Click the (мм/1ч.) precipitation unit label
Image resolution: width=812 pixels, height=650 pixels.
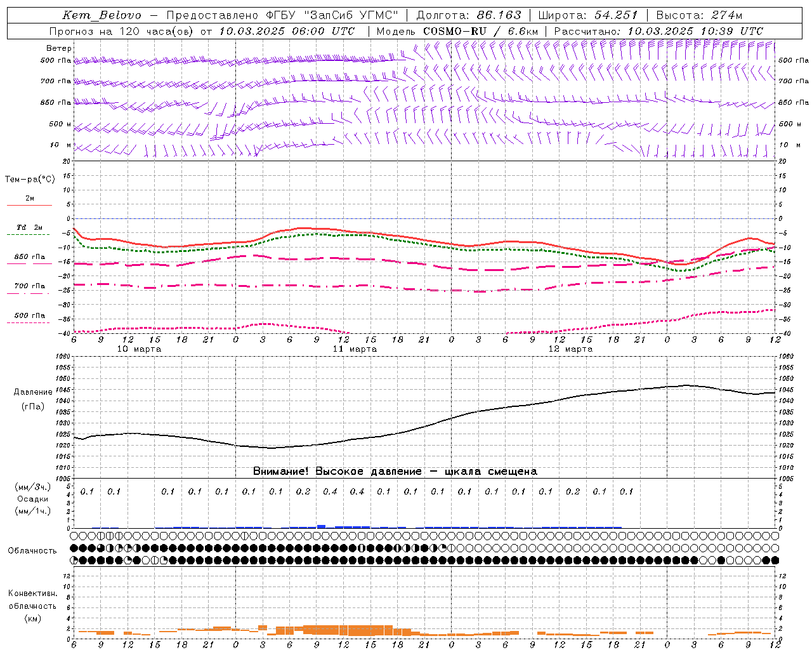[x=33, y=511]
